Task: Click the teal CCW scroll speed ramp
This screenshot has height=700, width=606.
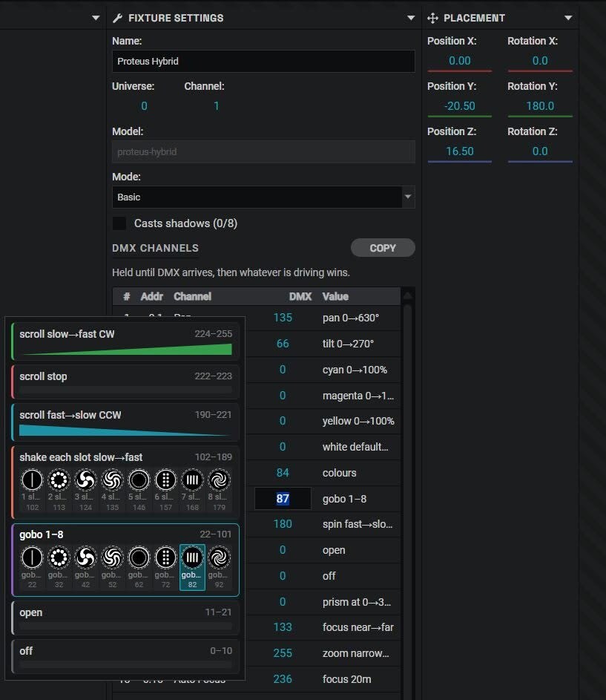Action: [125, 431]
